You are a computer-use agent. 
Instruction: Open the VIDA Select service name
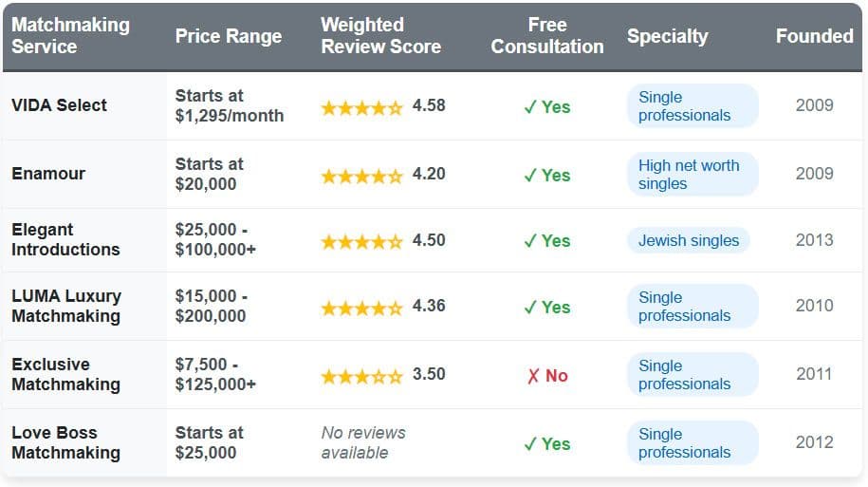[x=59, y=105]
